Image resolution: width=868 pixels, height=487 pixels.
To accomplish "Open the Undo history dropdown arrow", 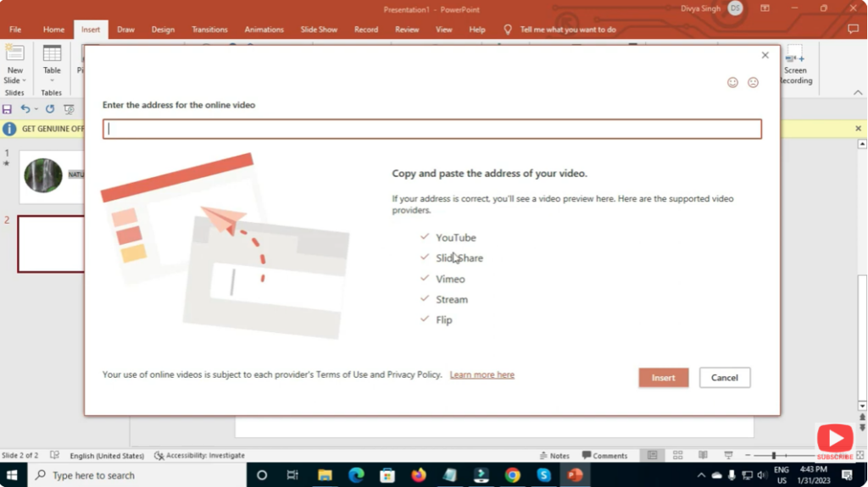I will 36,109.
